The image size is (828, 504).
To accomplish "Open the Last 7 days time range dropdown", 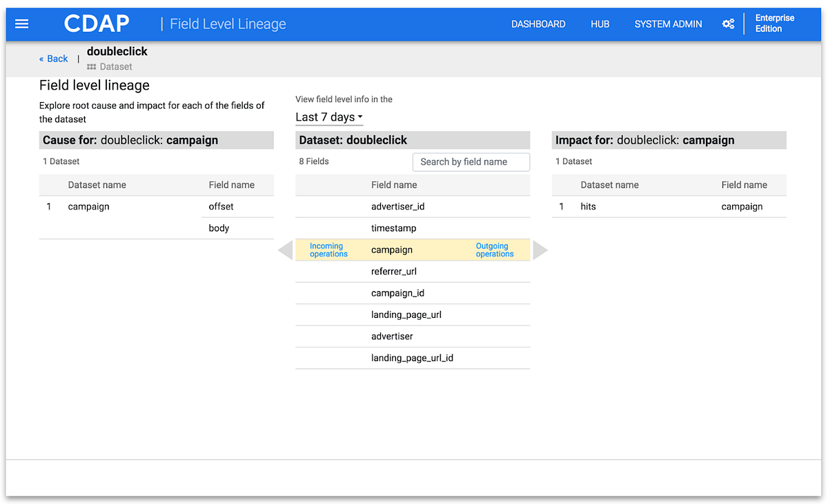I will 329,117.
